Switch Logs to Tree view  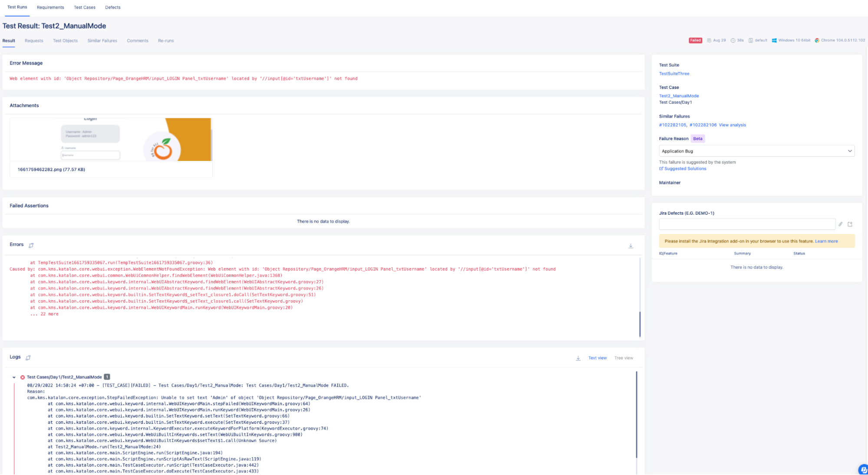tap(624, 358)
